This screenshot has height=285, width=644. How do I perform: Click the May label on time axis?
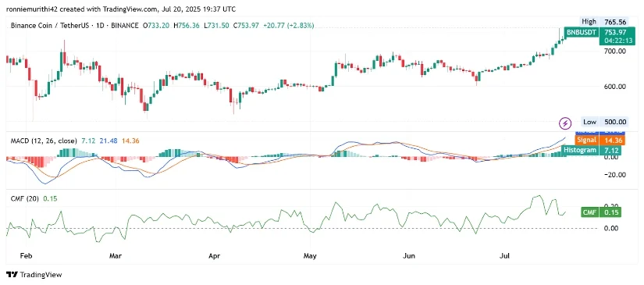[310, 256]
